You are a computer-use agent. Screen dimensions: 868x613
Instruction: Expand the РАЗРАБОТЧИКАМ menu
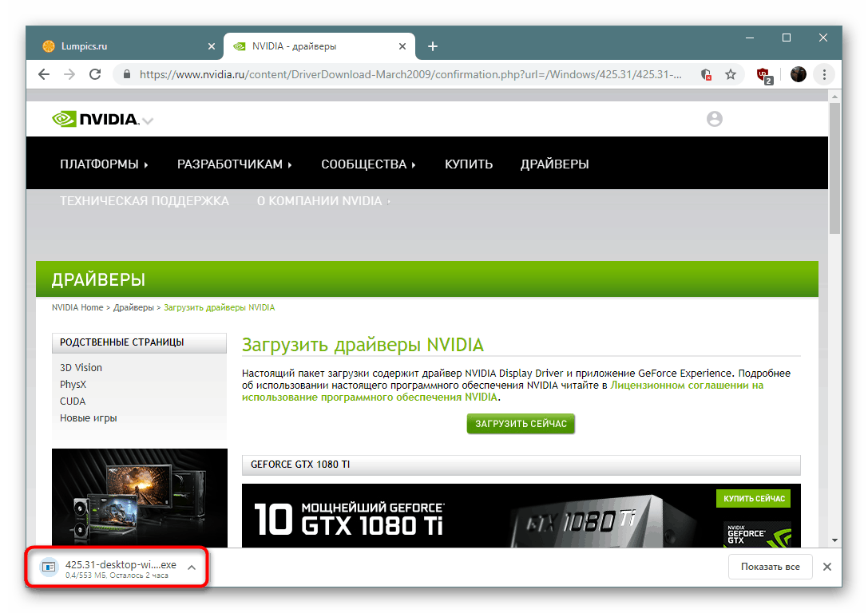(x=234, y=164)
